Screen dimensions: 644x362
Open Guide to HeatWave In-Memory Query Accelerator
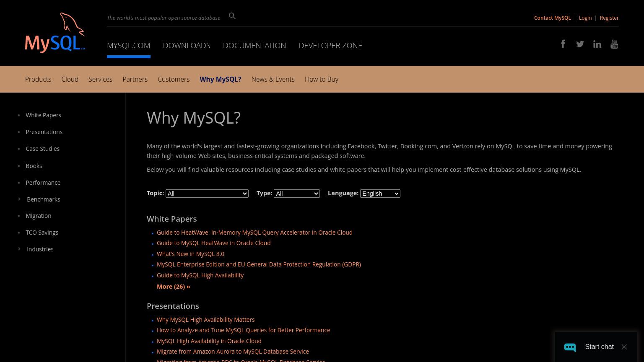pyautogui.click(x=254, y=233)
